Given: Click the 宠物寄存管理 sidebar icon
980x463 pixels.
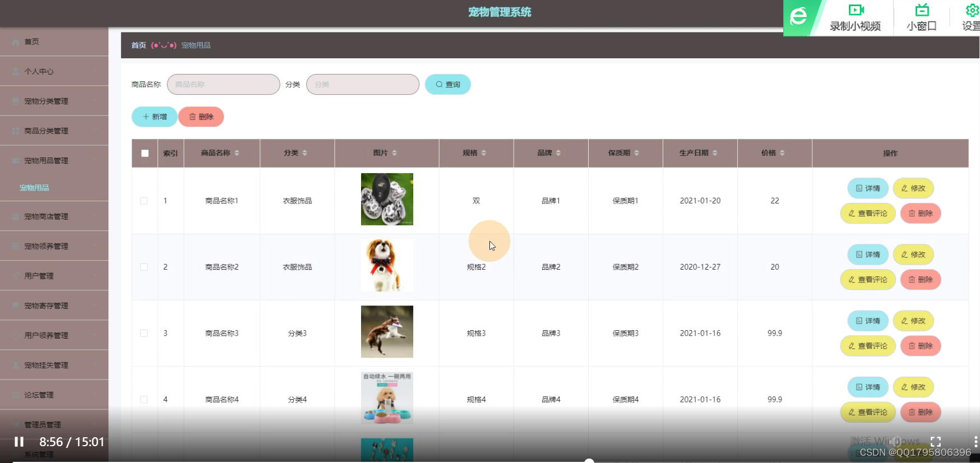Looking at the screenshot, I should point(16,306).
